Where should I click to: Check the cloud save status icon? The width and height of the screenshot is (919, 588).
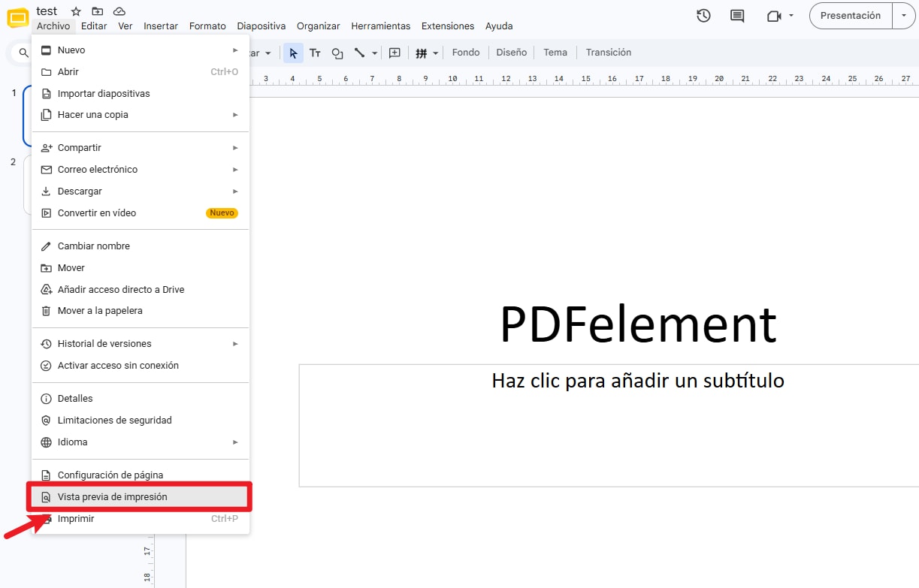pos(119,11)
